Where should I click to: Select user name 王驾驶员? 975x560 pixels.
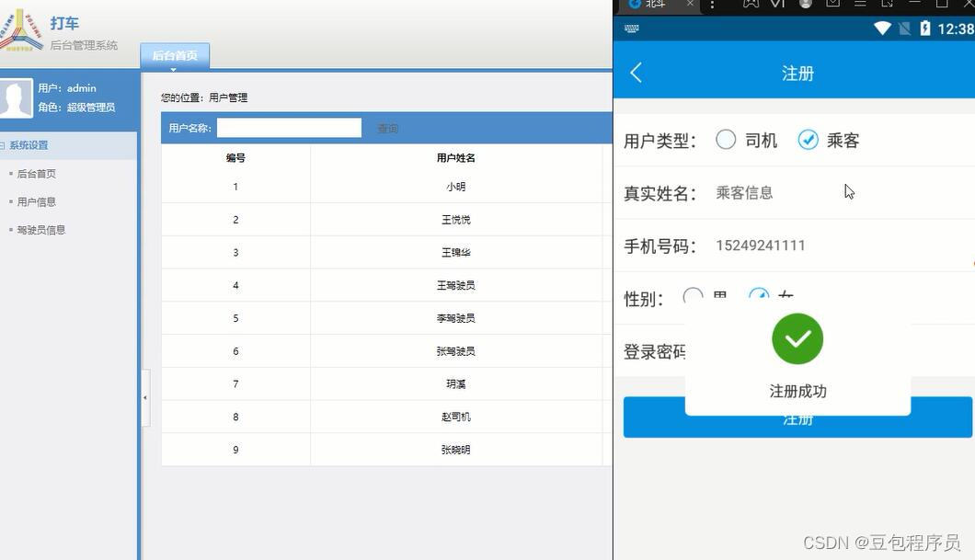click(x=456, y=285)
